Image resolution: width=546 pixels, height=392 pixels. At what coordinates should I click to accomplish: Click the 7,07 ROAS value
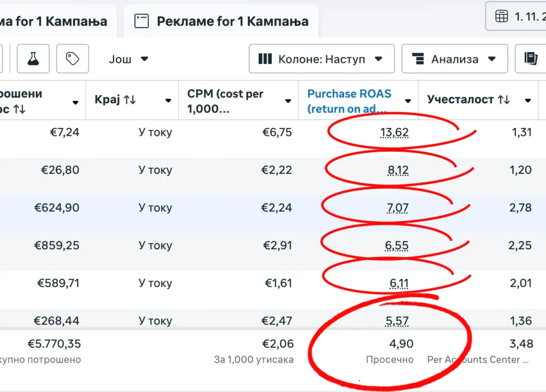tap(397, 208)
